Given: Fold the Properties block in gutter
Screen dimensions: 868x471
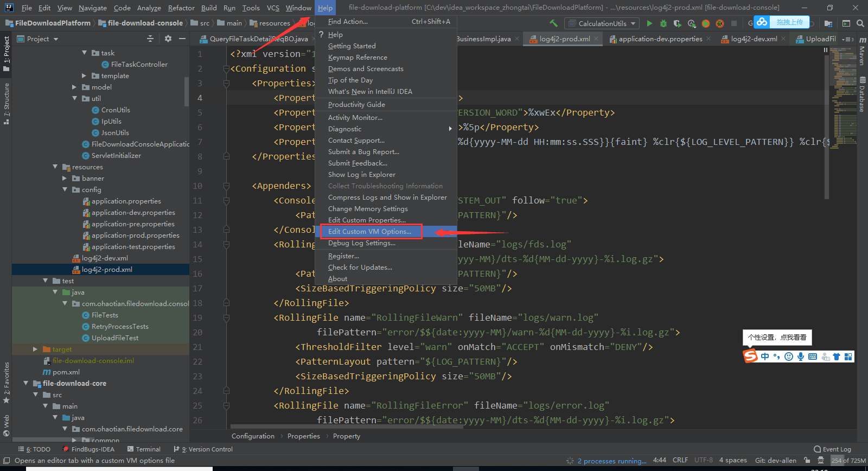Looking at the screenshot, I should tap(227, 84).
